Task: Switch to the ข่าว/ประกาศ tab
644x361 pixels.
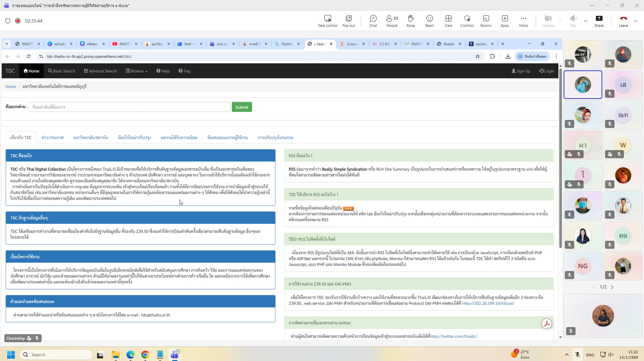Action: pyautogui.click(x=52, y=138)
